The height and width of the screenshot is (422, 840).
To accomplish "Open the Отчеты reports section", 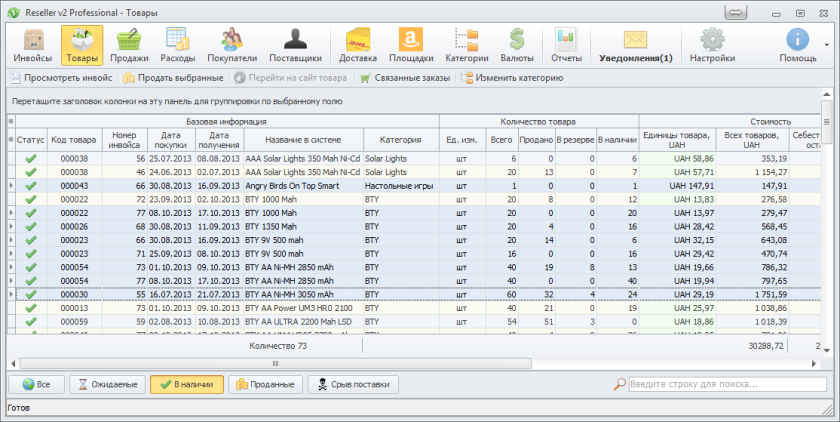I will click(566, 44).
